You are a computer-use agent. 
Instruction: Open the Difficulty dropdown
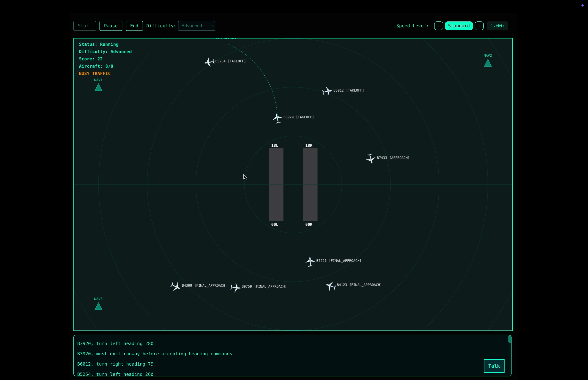coord(196,26)
